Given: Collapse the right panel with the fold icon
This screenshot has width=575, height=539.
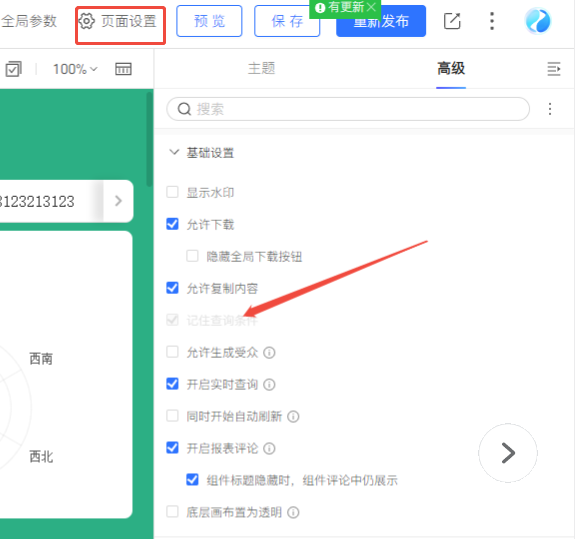Looking at the screenshot, I should (553, 69).
